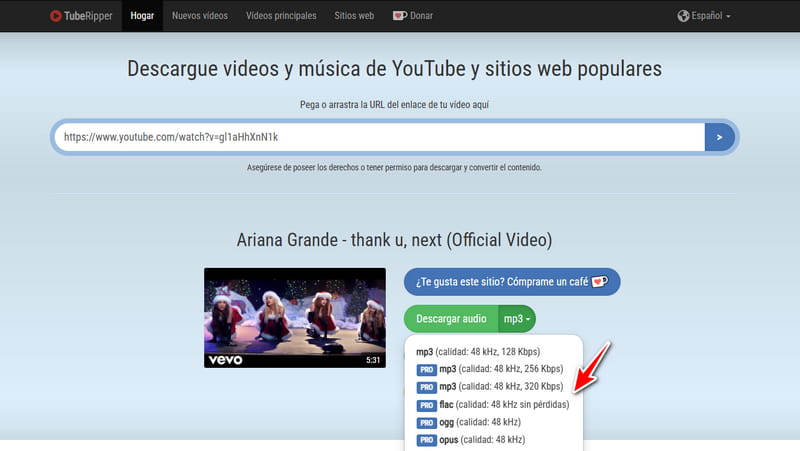Open the Español language dropdown
This screenshot has height=451, width=800.
click(704, 16)
